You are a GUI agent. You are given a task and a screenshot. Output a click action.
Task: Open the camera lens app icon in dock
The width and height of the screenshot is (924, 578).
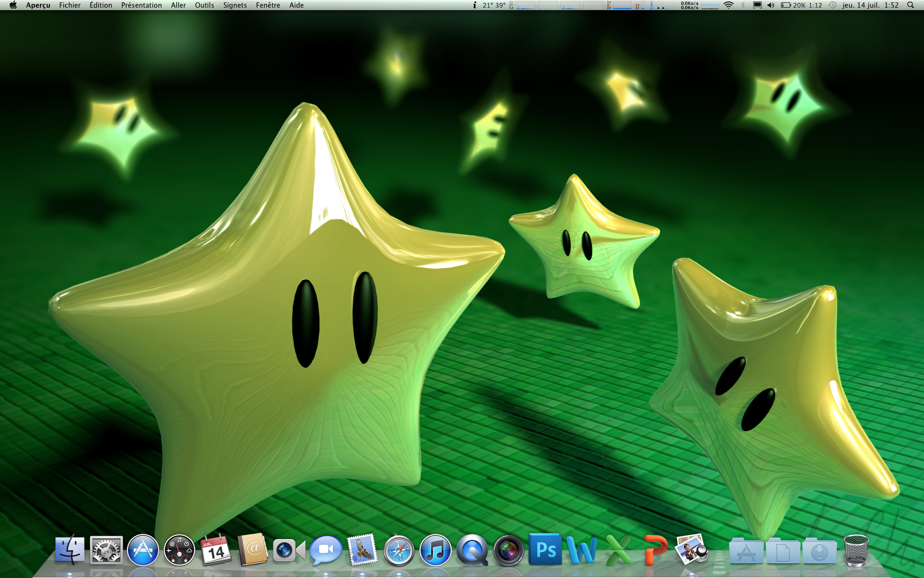pyautogui.click(x=509, y=550)
